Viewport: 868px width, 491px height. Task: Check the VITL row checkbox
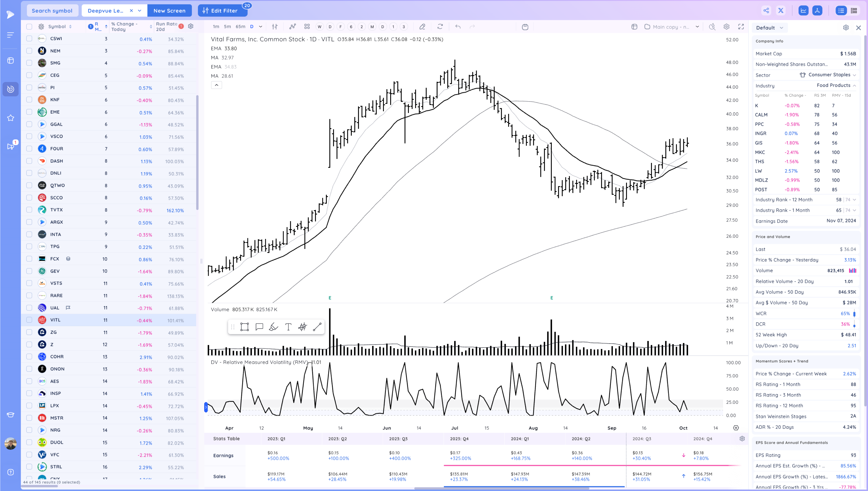29,320
